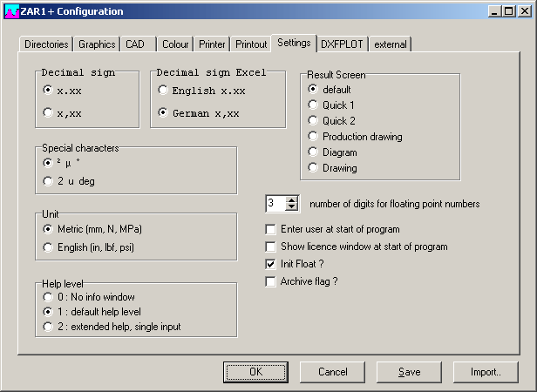The height and width of the screenshot is (392, 537).
Task: Increase number of floating point digits
Action: 292,199
